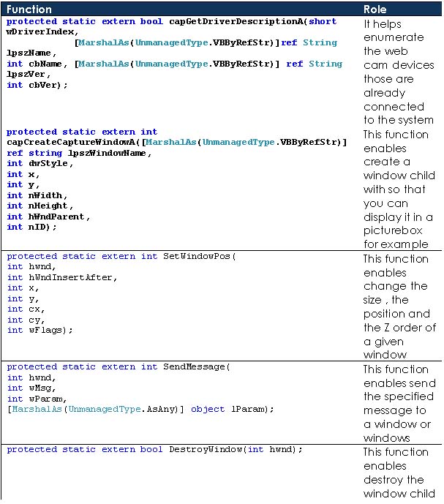
Task: Click 'change the' role text
Action: pyautogui.click(x=396, y=286)
